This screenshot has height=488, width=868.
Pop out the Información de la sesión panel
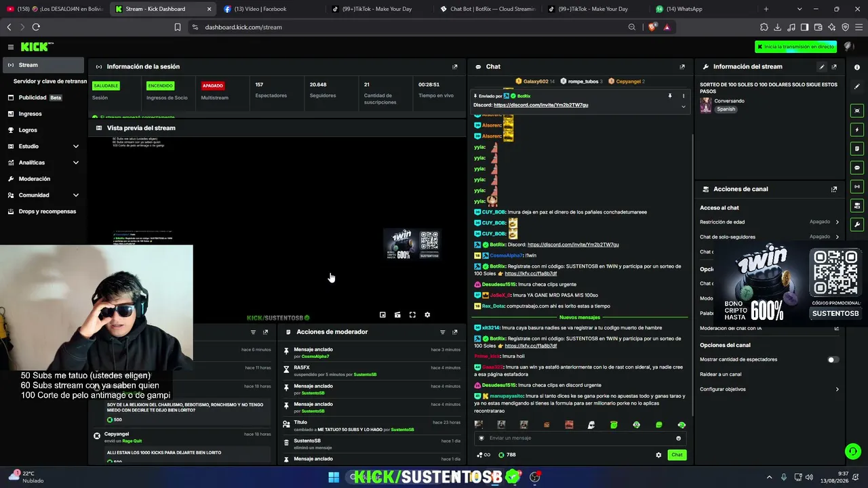[x=454, y=66]
